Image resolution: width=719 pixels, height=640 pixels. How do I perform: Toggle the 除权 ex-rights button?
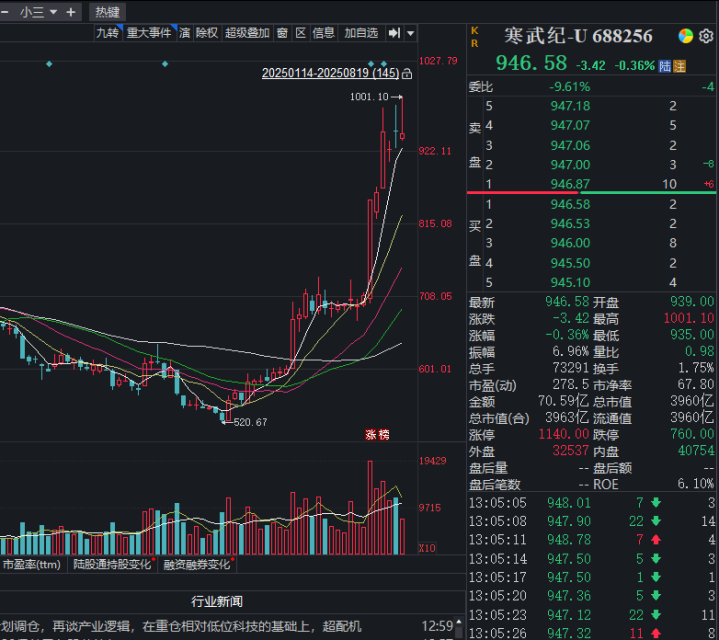tap(207, 33)
